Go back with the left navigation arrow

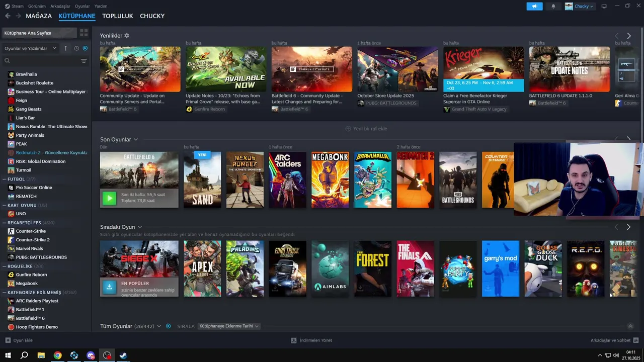click(8, 16)
